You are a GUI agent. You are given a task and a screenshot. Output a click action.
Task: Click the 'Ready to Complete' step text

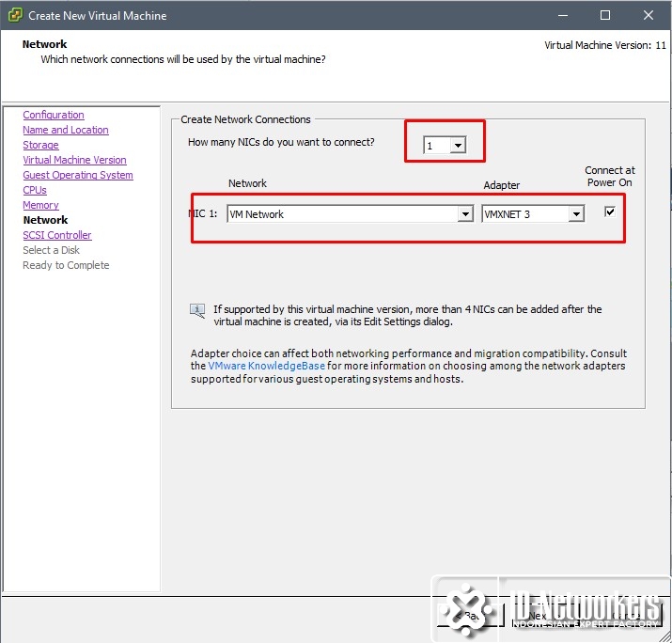coord(66,265)
